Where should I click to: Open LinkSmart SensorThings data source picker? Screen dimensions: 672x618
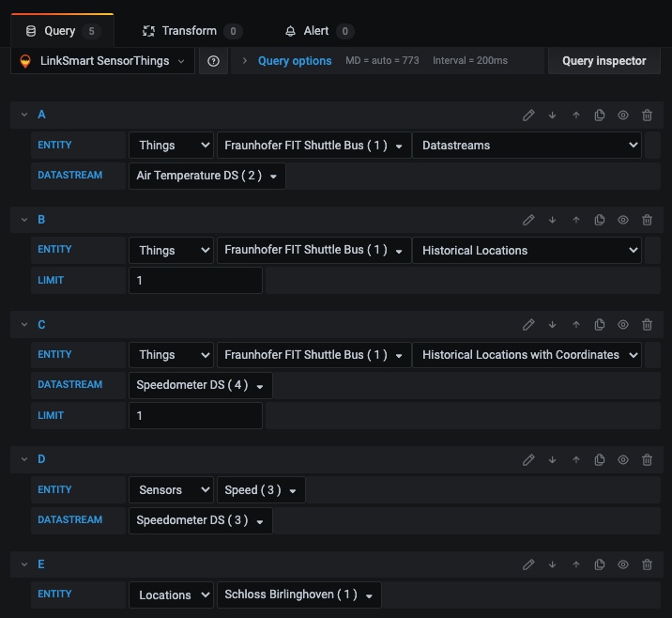(x=102, y=61)
